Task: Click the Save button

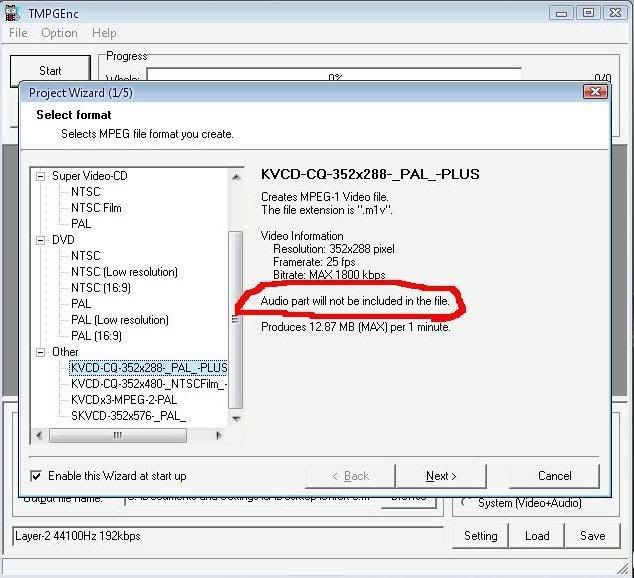Action: click(592, 536)
